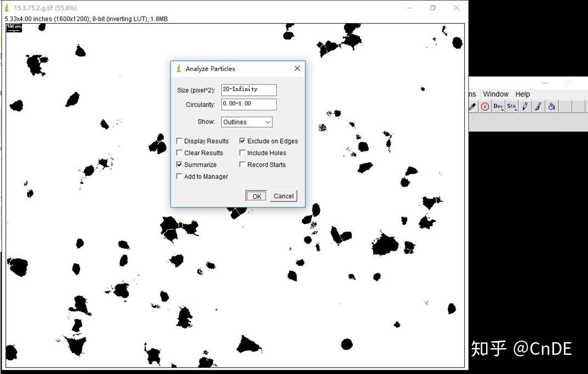
Task: Uncheck Exclude on Edges
Action: click(242, 141)
